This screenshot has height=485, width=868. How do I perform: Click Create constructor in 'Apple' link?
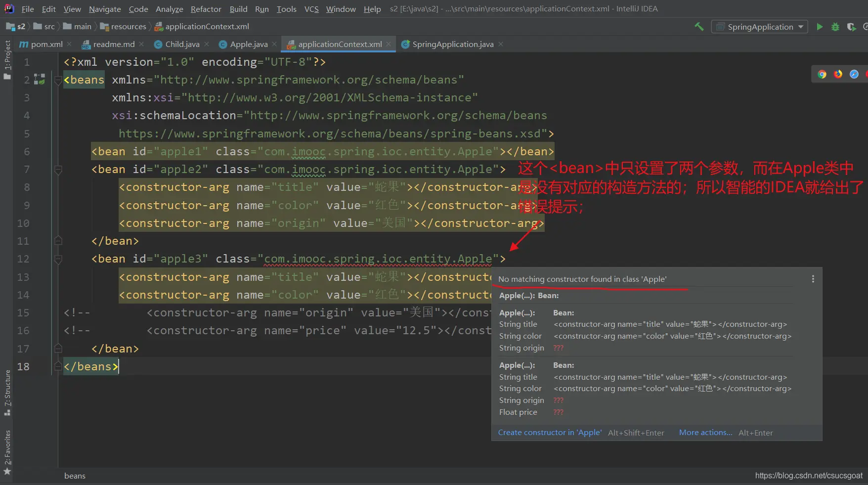[x=550, y=433]
